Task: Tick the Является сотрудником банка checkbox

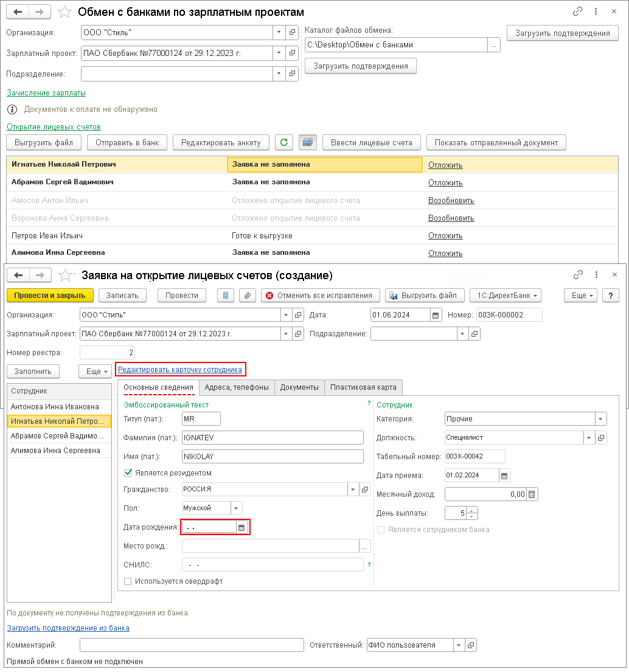Action: tap(381, 530)
